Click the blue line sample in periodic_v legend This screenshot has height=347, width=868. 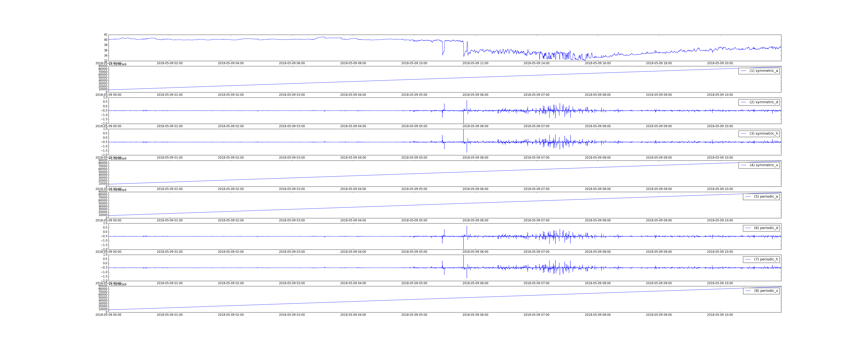748,291
